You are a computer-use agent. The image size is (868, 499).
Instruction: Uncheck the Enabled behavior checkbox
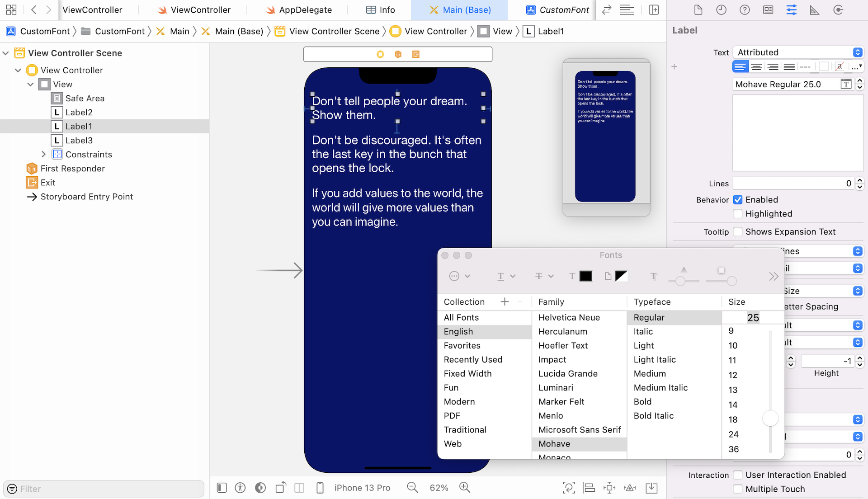click(x=738, y=200)
